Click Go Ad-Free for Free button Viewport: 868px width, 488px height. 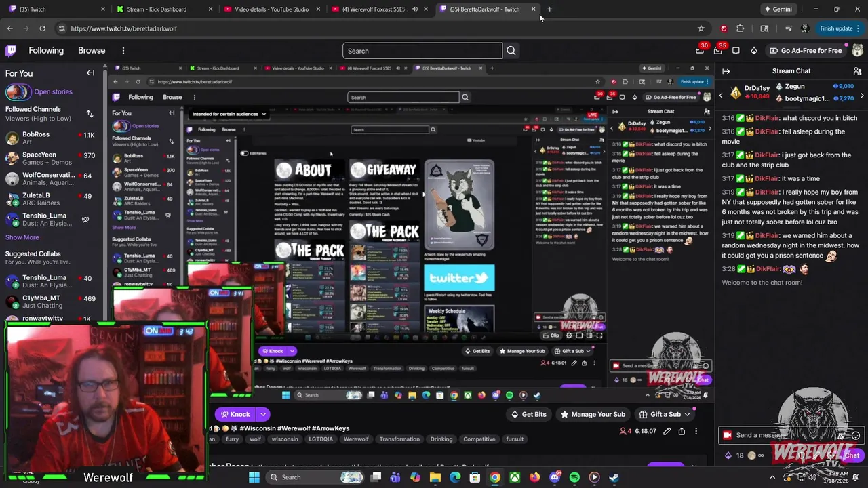click(x=806, y=51)
